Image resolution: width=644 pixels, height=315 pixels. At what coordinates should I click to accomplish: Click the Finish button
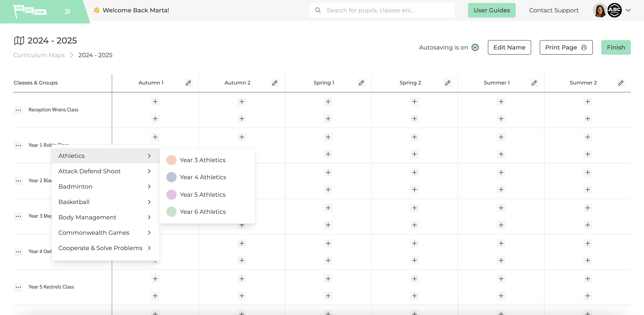coord(616,47)
